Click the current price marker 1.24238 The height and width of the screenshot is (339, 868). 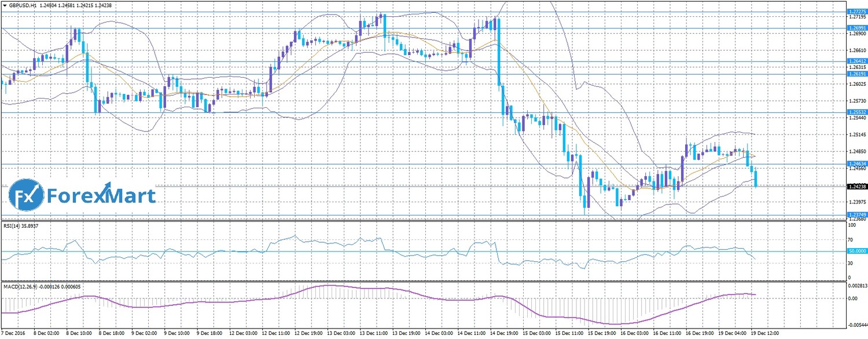(x=856, y=186)
